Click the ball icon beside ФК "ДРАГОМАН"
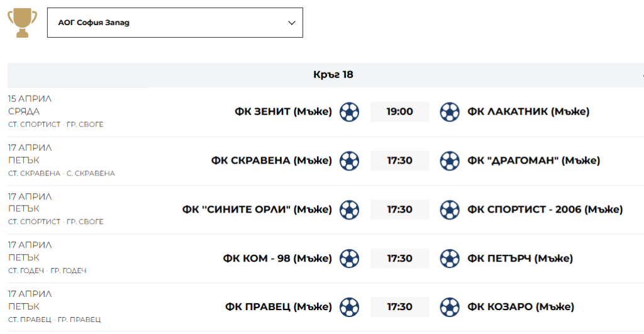Viewport: 644px width, 334px height. (x=450, y=161)
